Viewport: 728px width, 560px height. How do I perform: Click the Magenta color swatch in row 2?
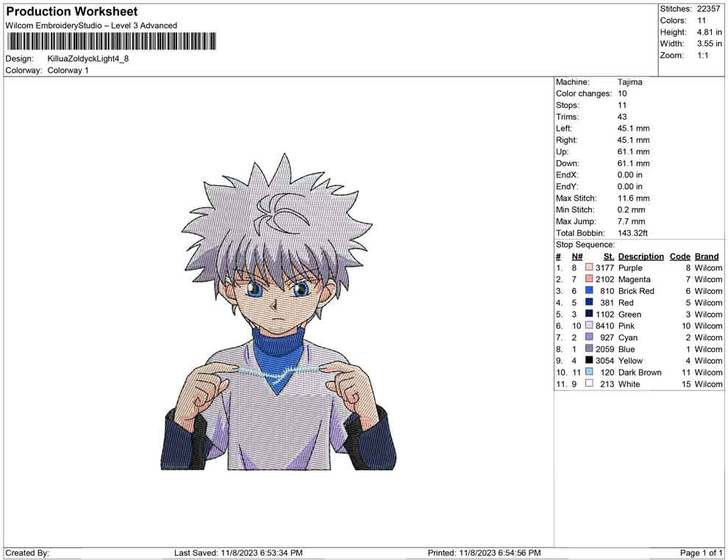[x=589, y=279]
